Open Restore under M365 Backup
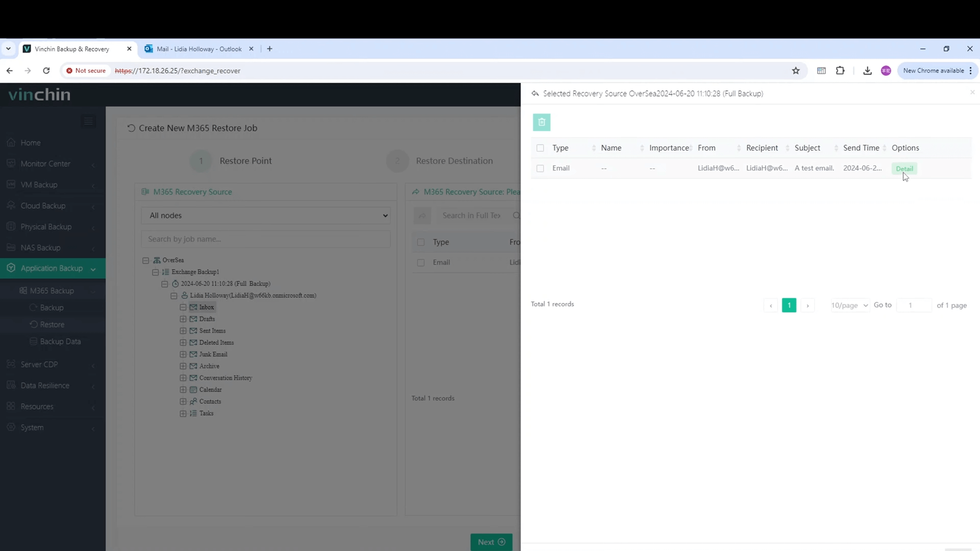This screenshot has height=551, width=980. (x=52, y=324)
